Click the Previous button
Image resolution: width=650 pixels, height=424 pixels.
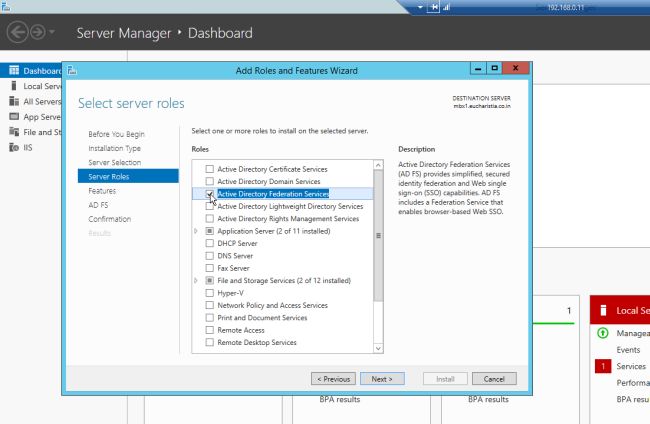tap(333, 378)
